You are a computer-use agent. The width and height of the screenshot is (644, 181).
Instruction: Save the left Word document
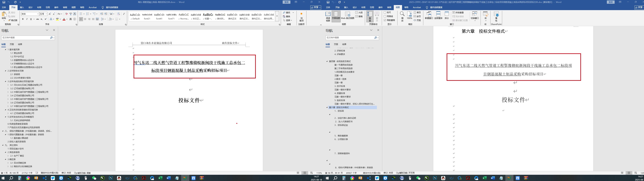click(x=4, y=2)
